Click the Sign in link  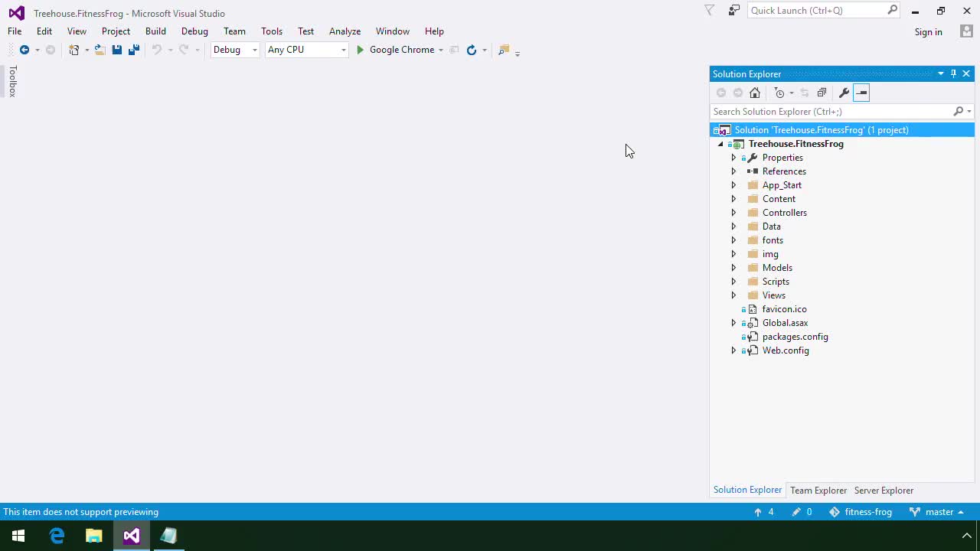[928, 31]
